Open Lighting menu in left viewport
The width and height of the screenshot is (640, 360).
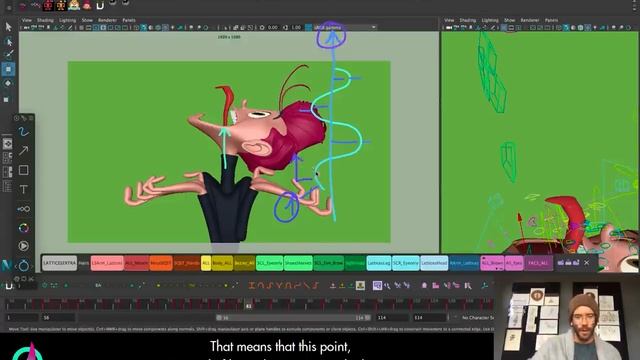pyautogui.click(x=67, y=20)
